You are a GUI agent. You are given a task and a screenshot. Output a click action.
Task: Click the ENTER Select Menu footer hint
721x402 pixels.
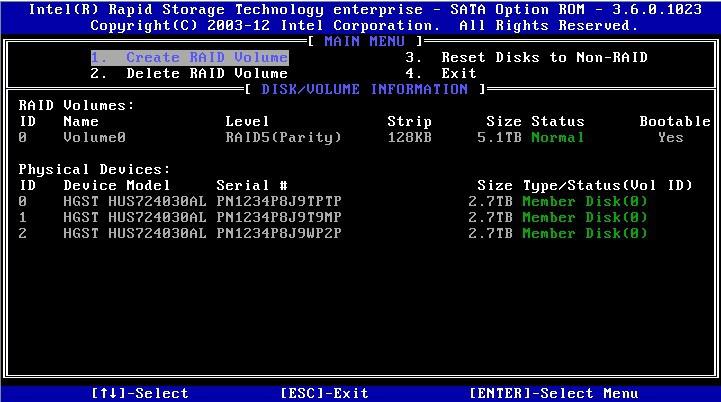pos(553,393)
